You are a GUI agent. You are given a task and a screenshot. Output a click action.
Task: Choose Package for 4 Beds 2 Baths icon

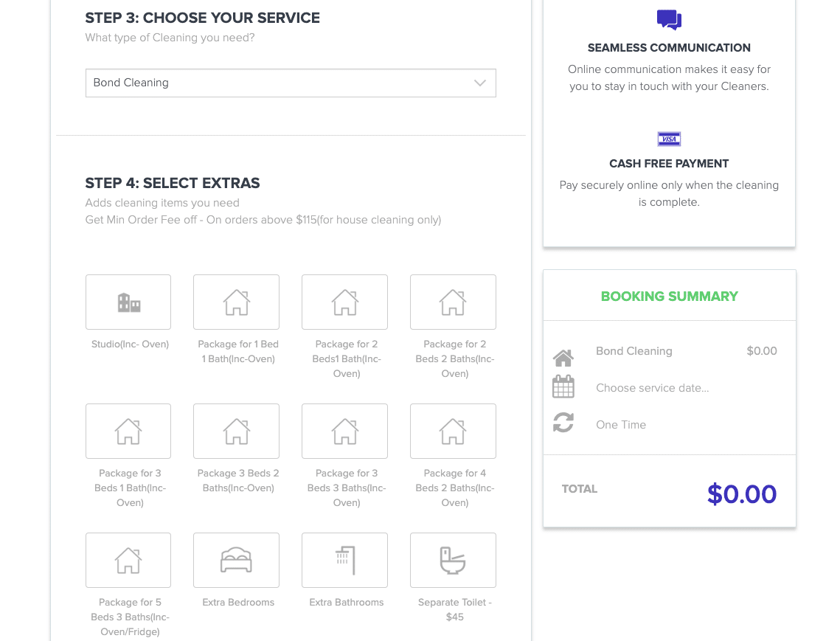point(453,432)
